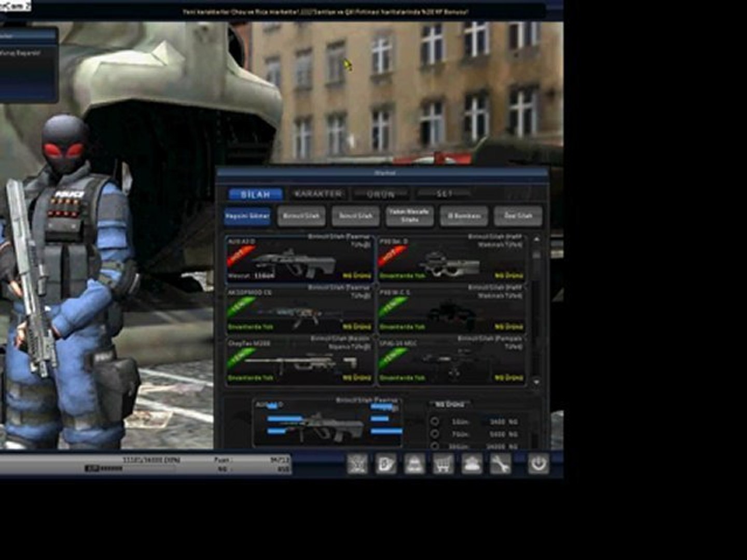Open settings with the wrench icon

coord(500,464)
